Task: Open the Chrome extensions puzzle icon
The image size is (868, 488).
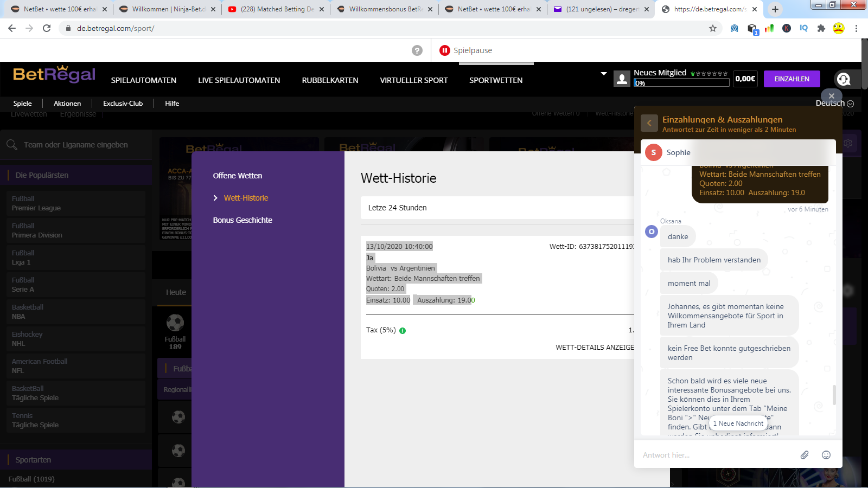Action: pyautogui.click(x=821, y=28)
